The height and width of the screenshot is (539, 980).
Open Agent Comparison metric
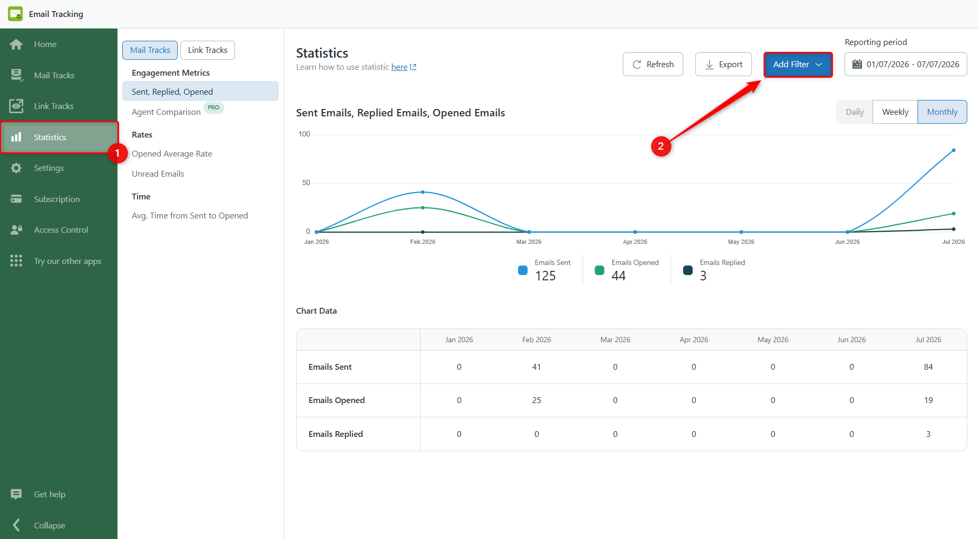[166, 112]
